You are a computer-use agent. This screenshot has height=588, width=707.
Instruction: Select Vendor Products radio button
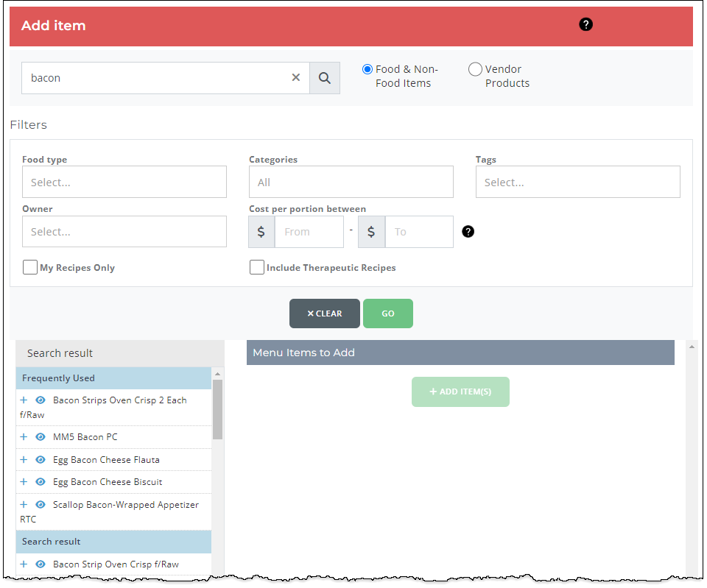(x=476, y=69)
